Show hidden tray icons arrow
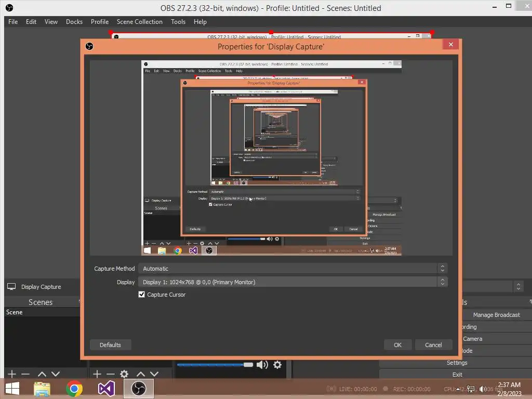The image size is (532, 399). point(458,389)
